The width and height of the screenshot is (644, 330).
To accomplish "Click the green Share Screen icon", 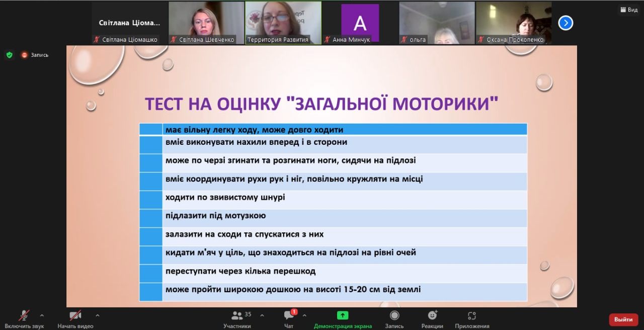I will tap(343, 315).
